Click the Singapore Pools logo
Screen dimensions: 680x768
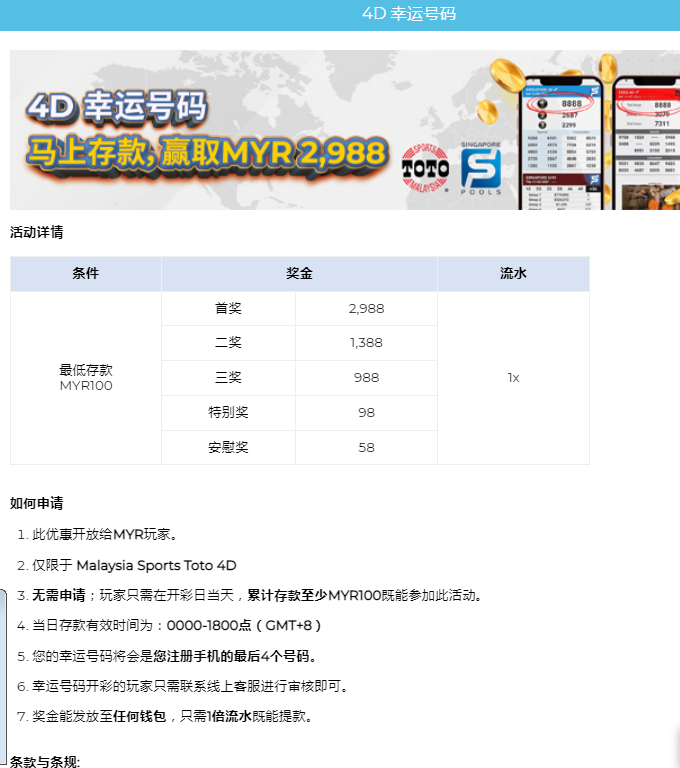(481, 168)
